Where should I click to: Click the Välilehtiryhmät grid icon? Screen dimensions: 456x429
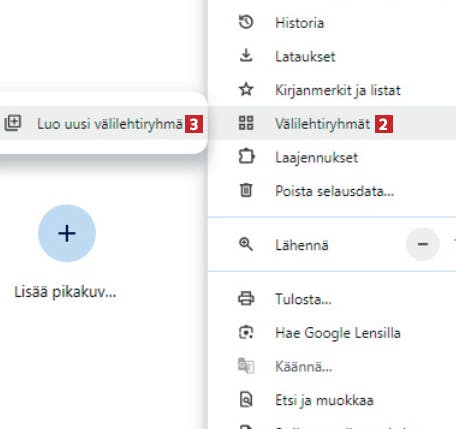click(246, 123)
